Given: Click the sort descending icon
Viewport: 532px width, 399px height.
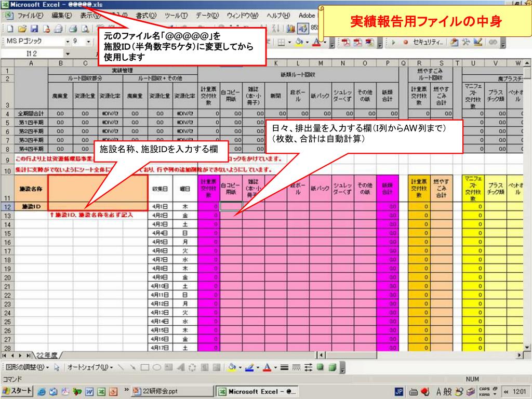Looking at the screenshot, I should tap(275, 29).
